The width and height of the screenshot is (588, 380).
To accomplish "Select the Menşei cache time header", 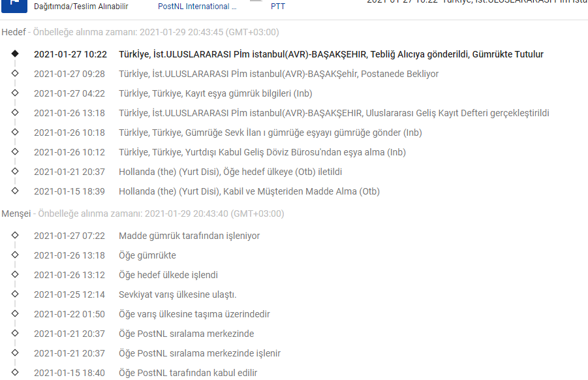I will click(143, 214).
